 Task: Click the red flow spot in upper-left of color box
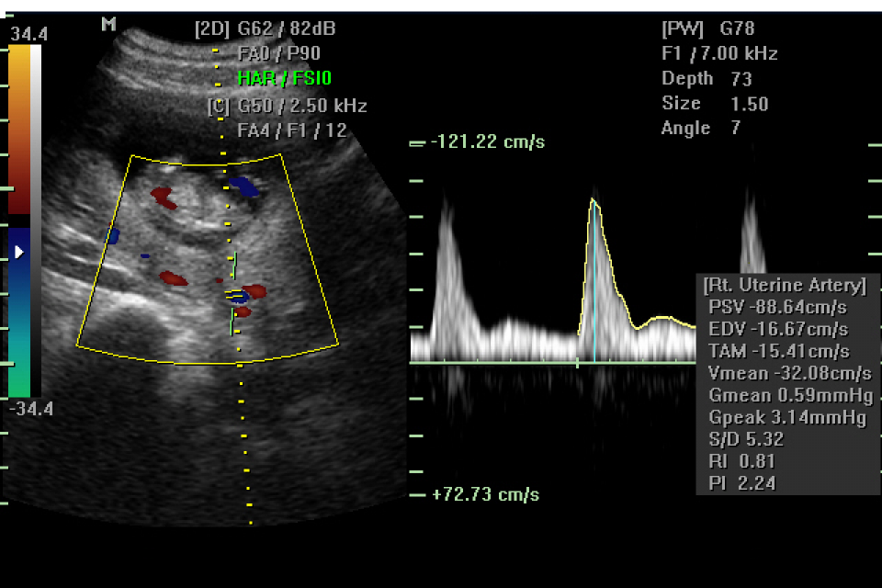pyautogui.click(x=163, y=195)
